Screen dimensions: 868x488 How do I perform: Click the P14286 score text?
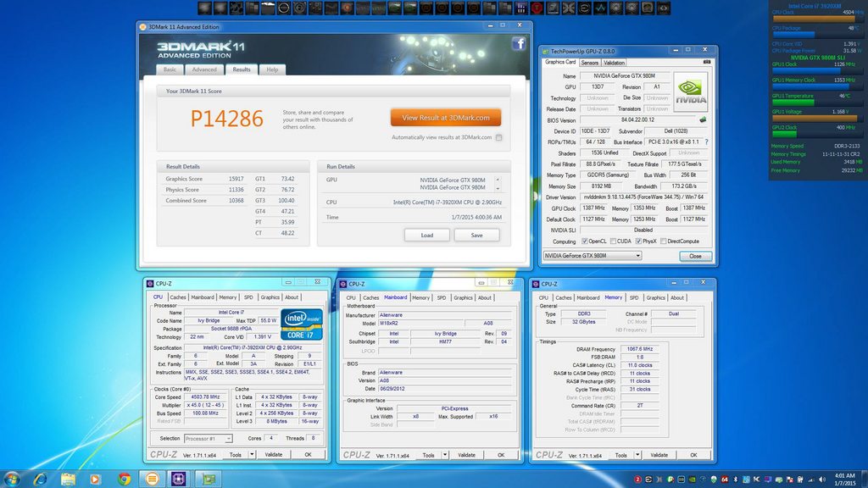pyautogui.click(x=227, y=119)
